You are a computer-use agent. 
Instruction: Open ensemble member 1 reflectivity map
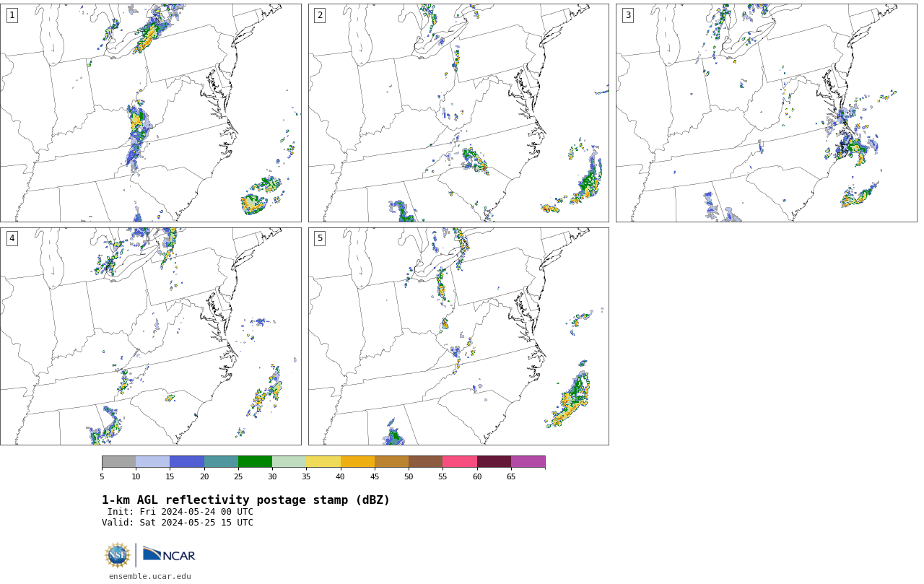151,113
